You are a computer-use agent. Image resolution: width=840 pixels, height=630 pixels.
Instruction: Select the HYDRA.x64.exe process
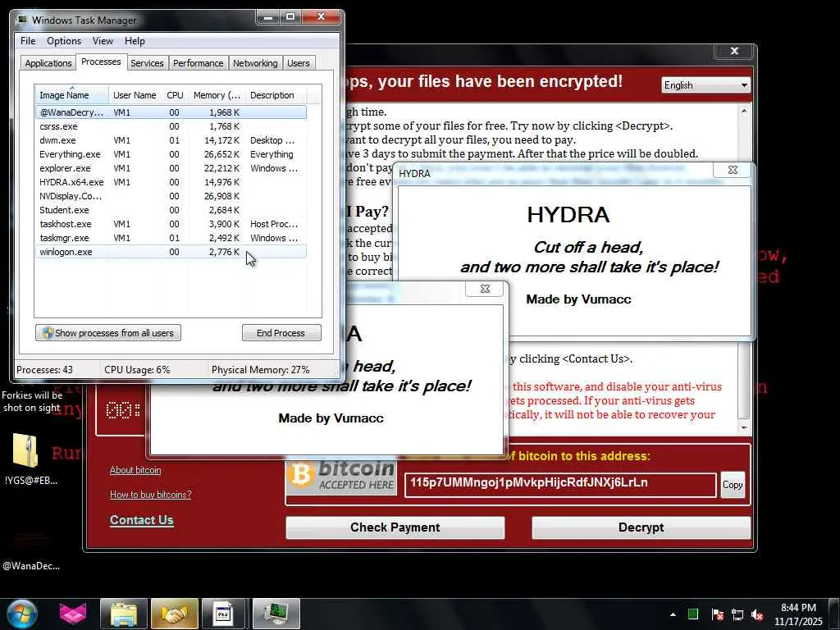[x=171, y=182]
